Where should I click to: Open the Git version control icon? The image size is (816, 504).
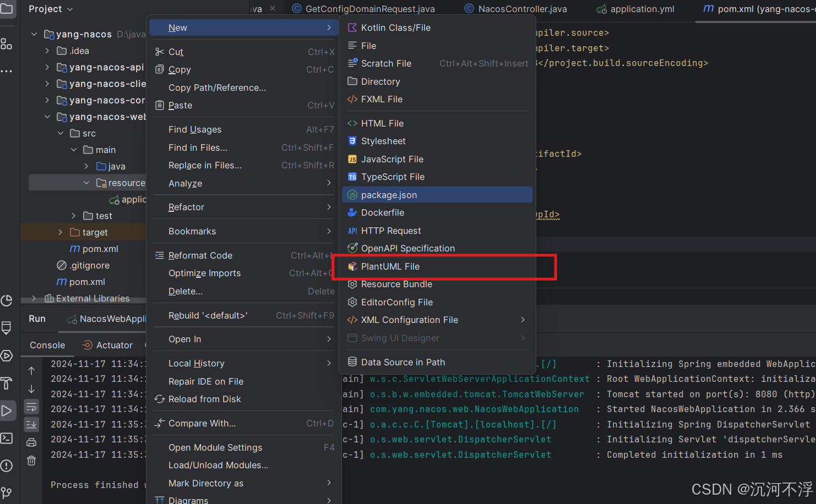click(7, 492)
